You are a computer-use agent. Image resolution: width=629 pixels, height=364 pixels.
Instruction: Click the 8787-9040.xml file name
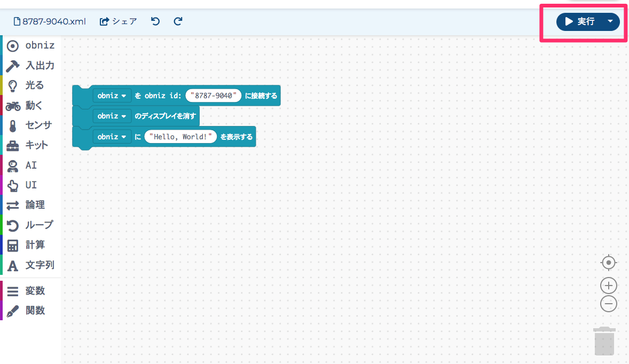pos(49,21)
